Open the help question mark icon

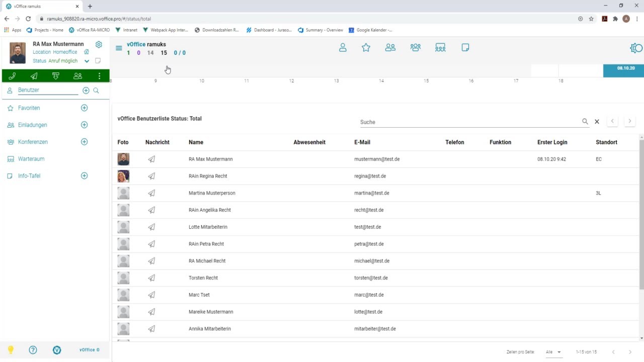[33, 350]
